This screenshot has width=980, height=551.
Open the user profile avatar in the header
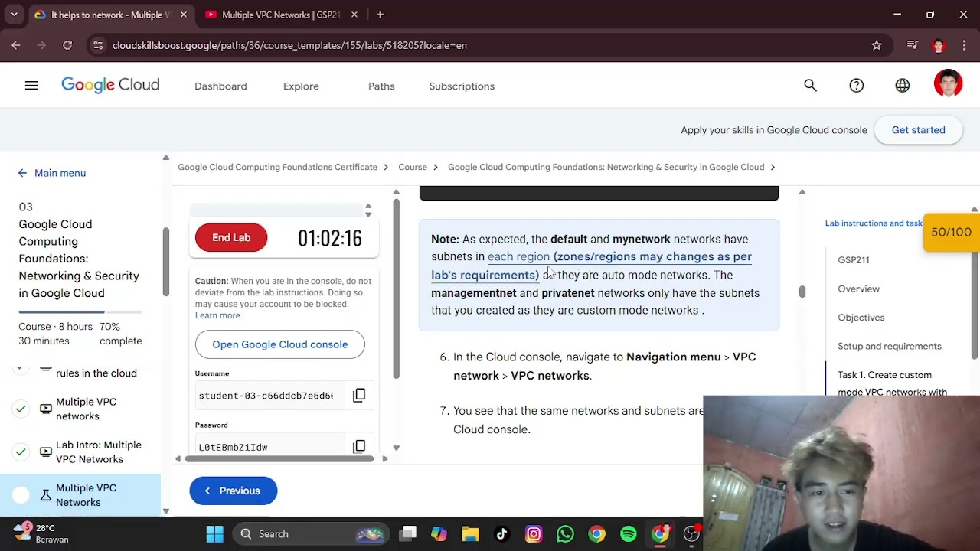948,84
